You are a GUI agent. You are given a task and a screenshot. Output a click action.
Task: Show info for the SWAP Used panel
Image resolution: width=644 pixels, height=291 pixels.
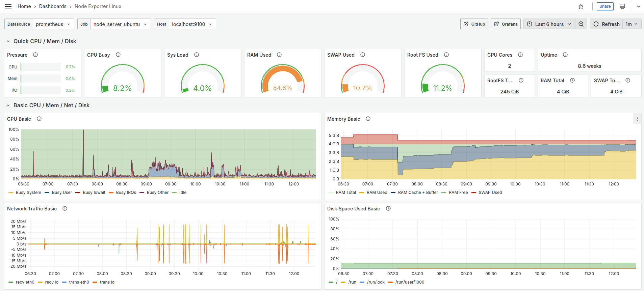pos(363,55)
